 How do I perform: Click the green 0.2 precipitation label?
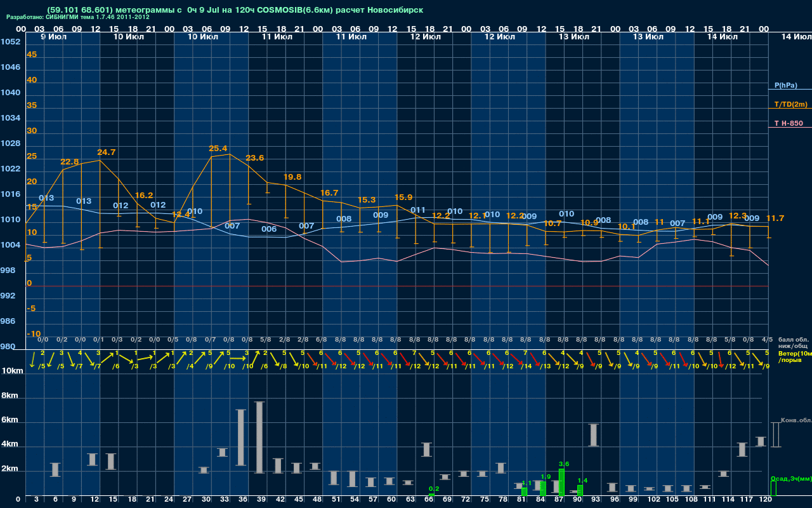pos(434,488)
